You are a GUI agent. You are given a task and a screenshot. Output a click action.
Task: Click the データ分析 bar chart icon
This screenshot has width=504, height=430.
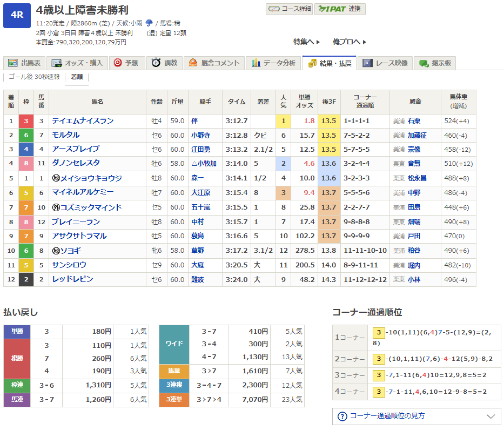pyautogui.click(x=256, y=63)
